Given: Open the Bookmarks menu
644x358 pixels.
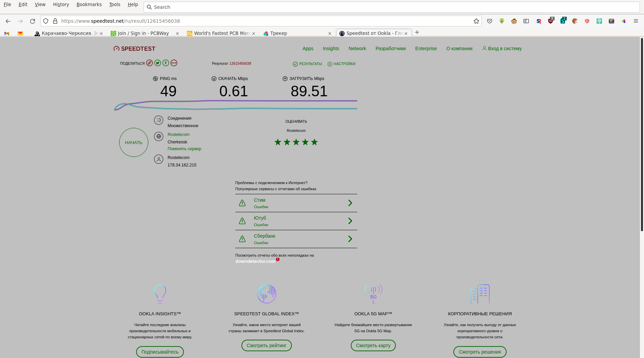Looking at the screenshot, I should pyautogui.click(x=89, y=4).
